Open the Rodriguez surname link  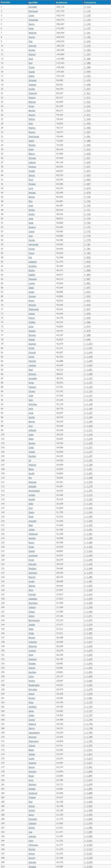point(33,11)
